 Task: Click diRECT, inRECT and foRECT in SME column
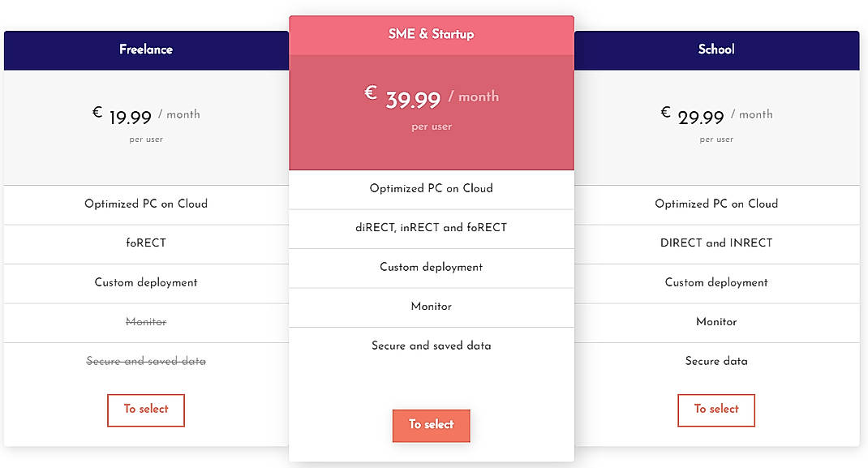pyautogui.click(x=431, y=228)
